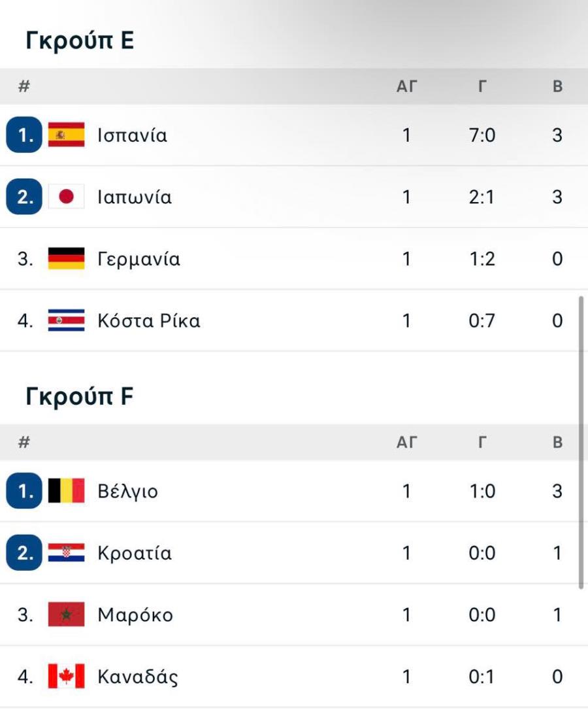The width and height of the screenshot is (588, 710).
Task: Open the Ισπανία team row
Action: (294, 135)
